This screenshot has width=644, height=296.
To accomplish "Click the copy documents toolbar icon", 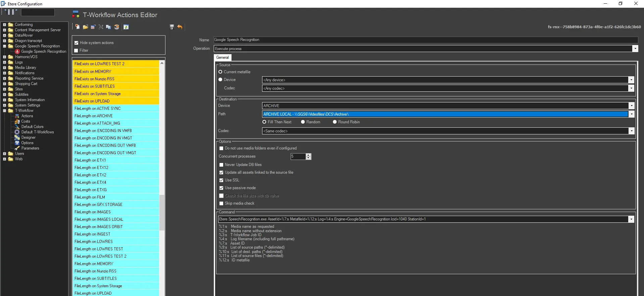I will (x=108, y=27).
